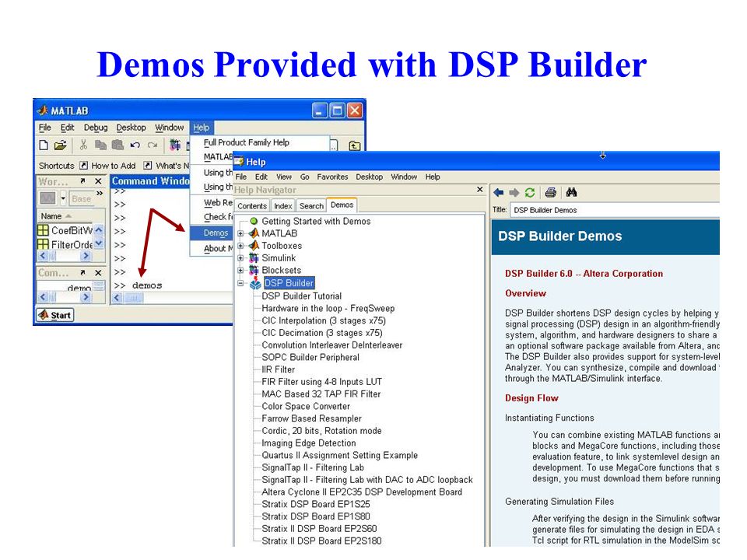
Task: Open the Debug menu in MATLAB window
Action: click(x=96, y=127)
